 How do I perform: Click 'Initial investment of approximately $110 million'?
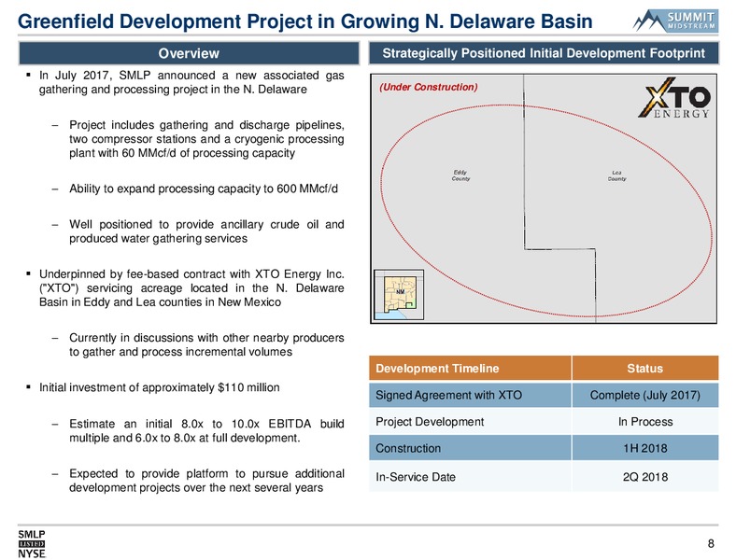pos(159,387)
